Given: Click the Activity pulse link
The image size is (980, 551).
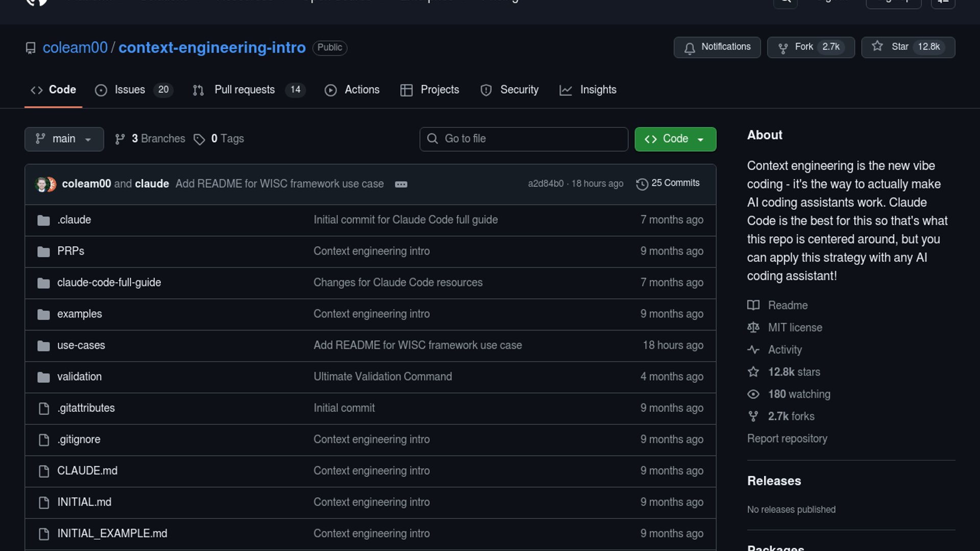Looking at the screenshot, I should [785, 350].
